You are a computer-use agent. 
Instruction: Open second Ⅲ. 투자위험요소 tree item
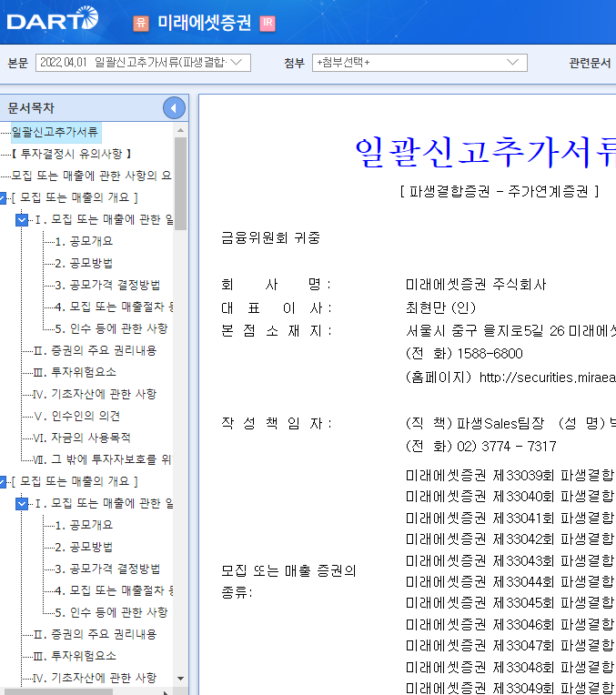[x=75, y=656]
